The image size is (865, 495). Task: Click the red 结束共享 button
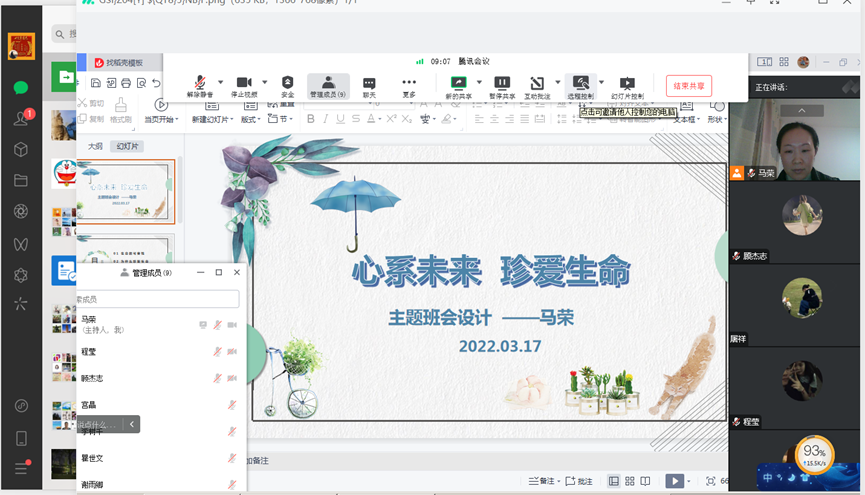pyautogui.click(x=689, y=86)
